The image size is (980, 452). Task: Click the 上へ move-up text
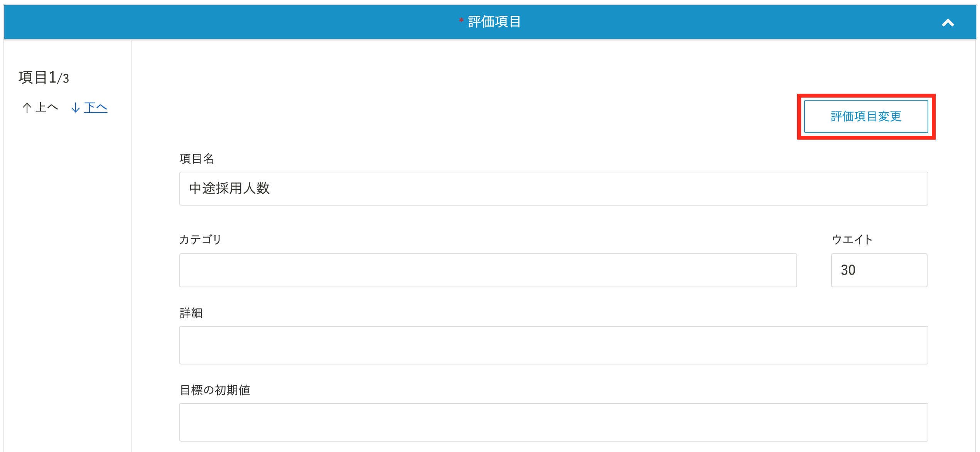click(46, 107)
